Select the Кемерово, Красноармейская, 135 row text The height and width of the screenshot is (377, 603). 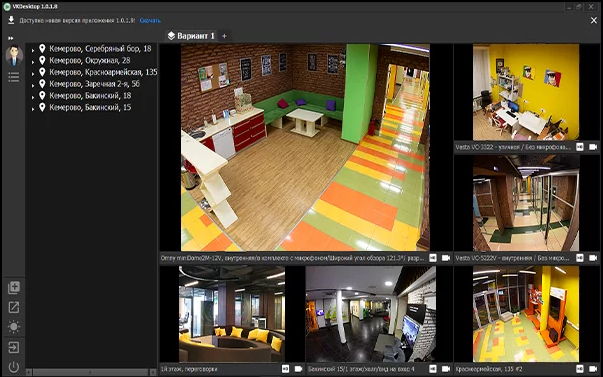coord(103,72)
